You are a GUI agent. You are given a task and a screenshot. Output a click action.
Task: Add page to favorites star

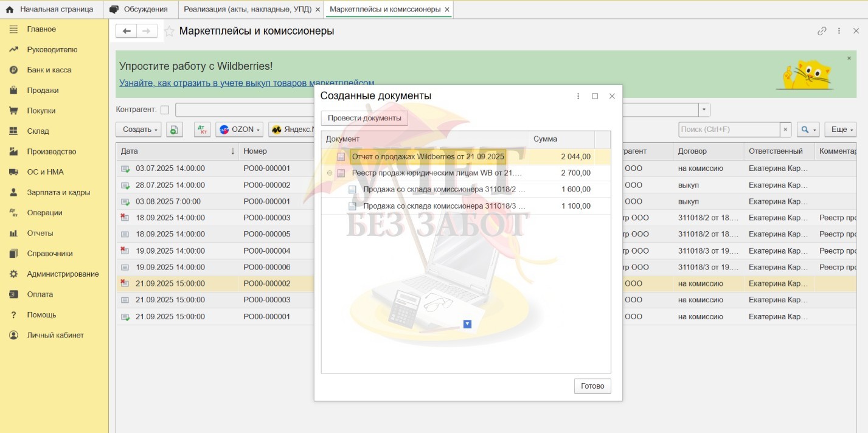tap(170, 31)
